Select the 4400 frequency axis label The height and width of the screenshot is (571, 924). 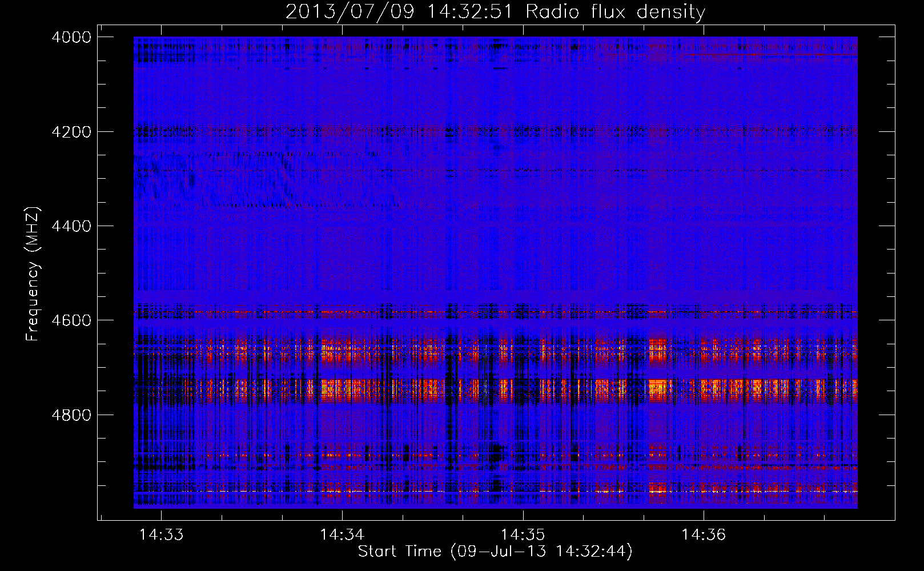71,226
